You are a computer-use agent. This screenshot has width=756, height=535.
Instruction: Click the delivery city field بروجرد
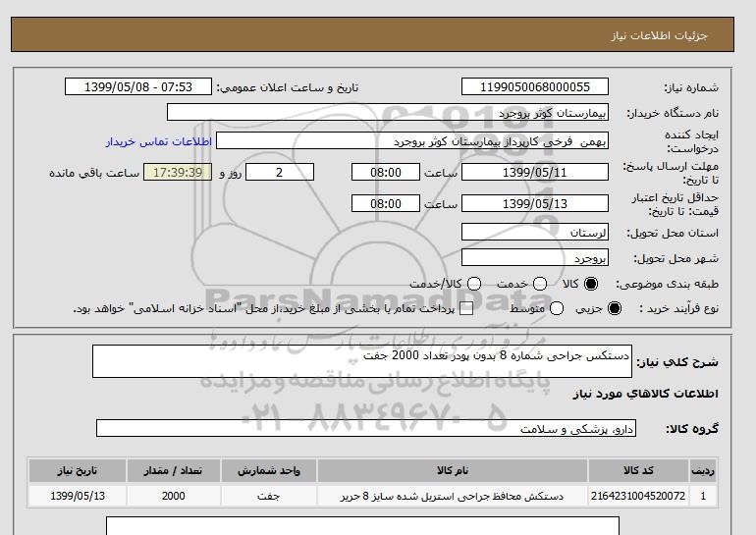(535, 257)
